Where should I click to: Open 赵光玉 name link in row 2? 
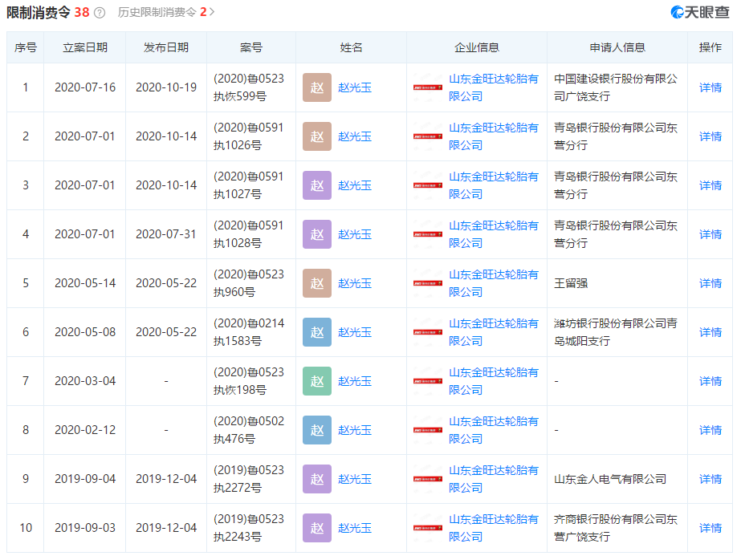point(355,136)
